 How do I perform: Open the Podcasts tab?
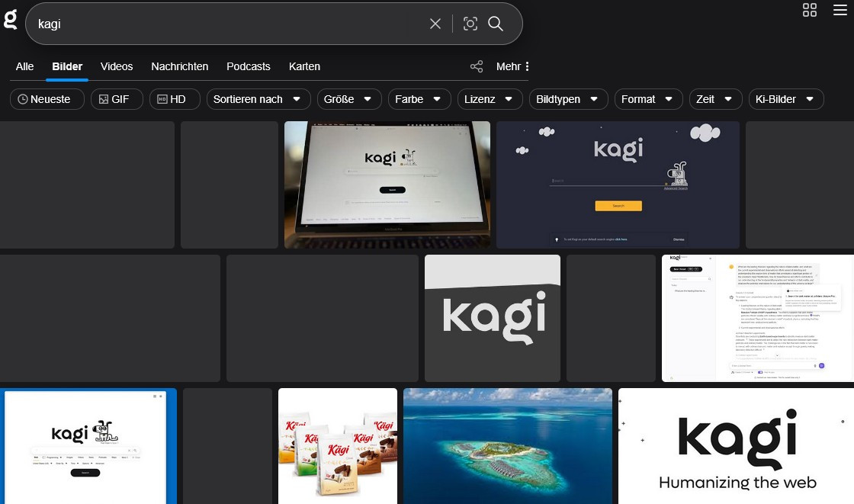(x=249, y=66)
